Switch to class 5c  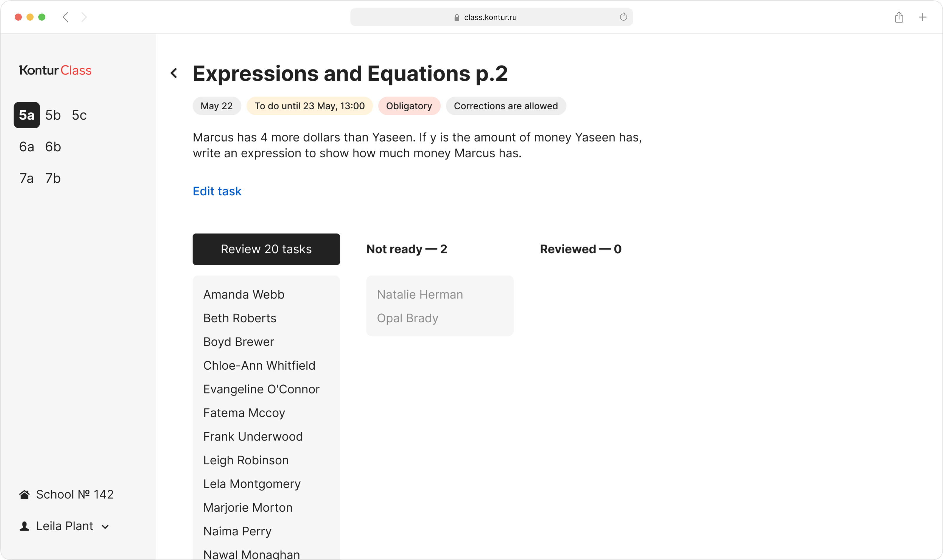79,115
